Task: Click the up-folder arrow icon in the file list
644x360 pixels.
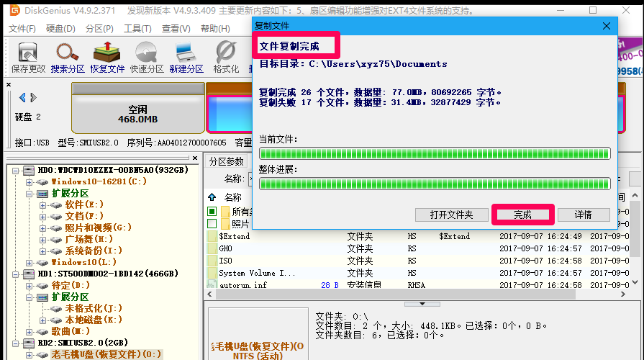Action: [212, 197]
